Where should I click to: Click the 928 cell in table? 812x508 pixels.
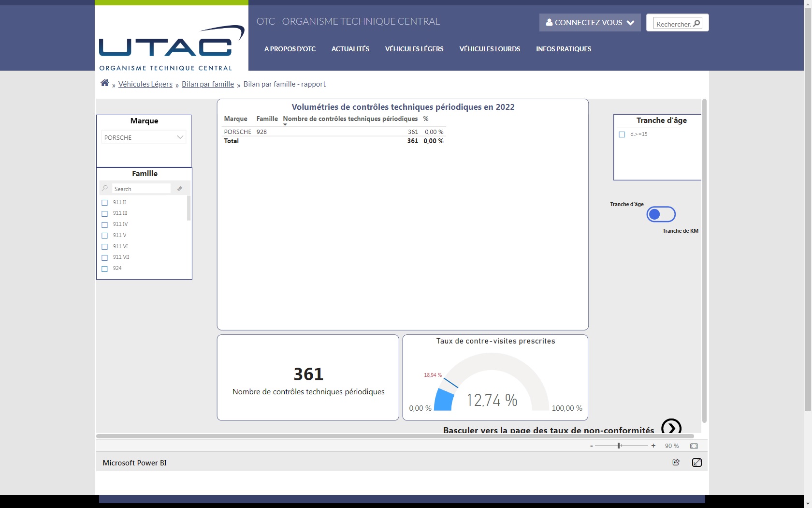(261, 132)
